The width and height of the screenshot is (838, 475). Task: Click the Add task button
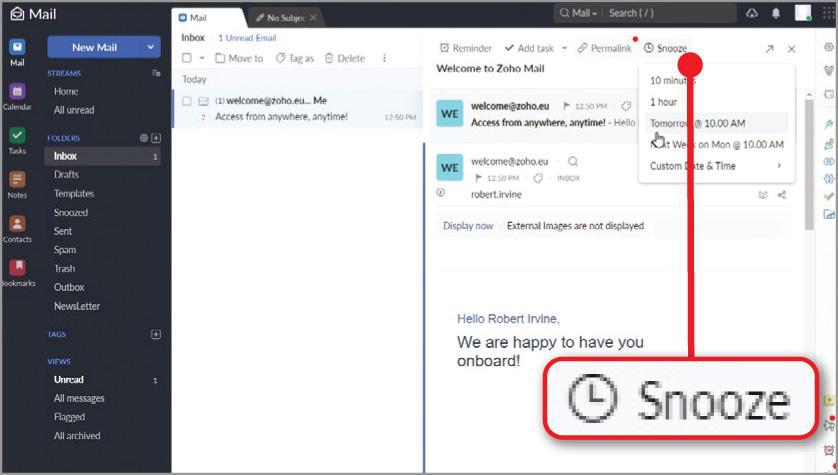[x=529, y=48]
